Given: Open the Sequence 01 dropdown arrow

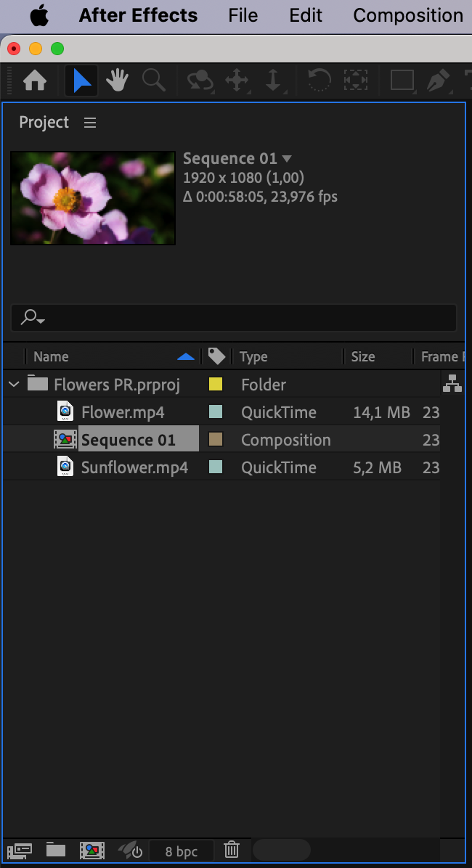Looking at the screenshot, I should coord(286,159).
